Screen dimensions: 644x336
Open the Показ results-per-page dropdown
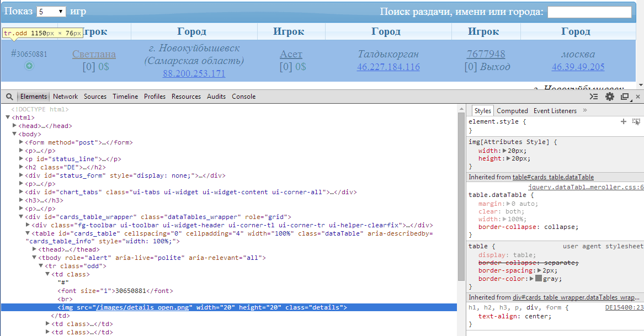51,10
